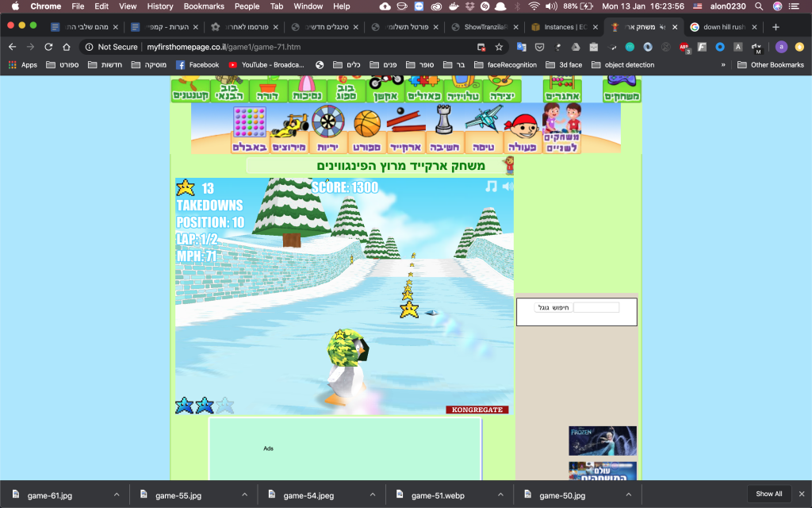Open the Google Drive extension

click(x=576, y=47)
